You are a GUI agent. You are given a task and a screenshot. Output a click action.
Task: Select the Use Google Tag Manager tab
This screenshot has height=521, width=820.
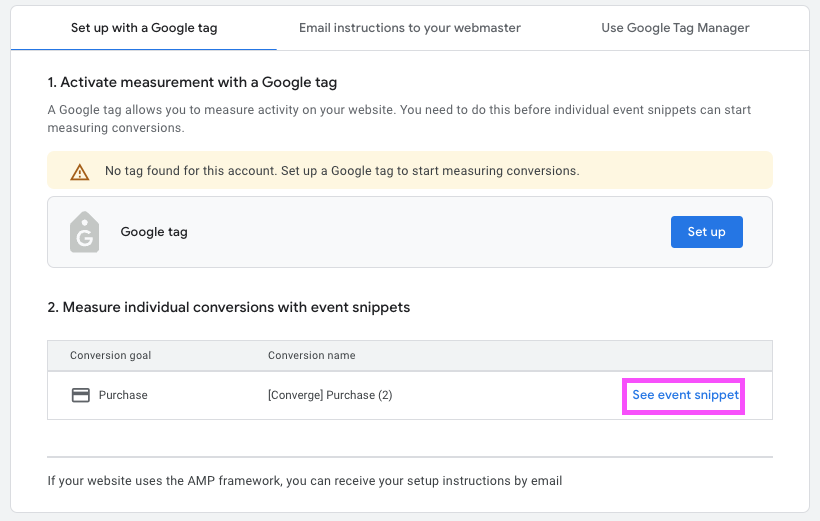(x=675, y=28)
